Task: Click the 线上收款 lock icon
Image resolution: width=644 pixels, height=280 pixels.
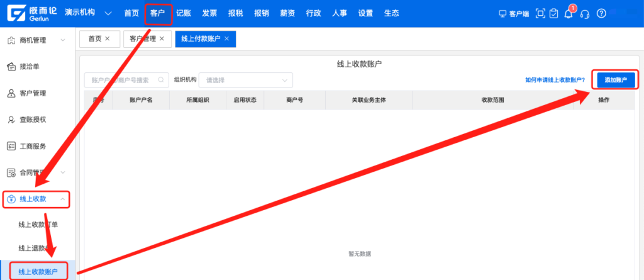Action: (11, 199)
